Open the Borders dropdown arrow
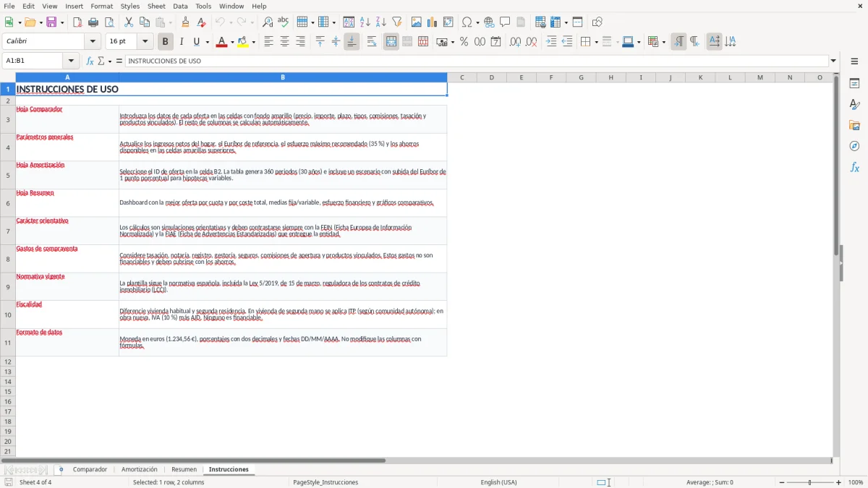 click(x=596, y=42)
